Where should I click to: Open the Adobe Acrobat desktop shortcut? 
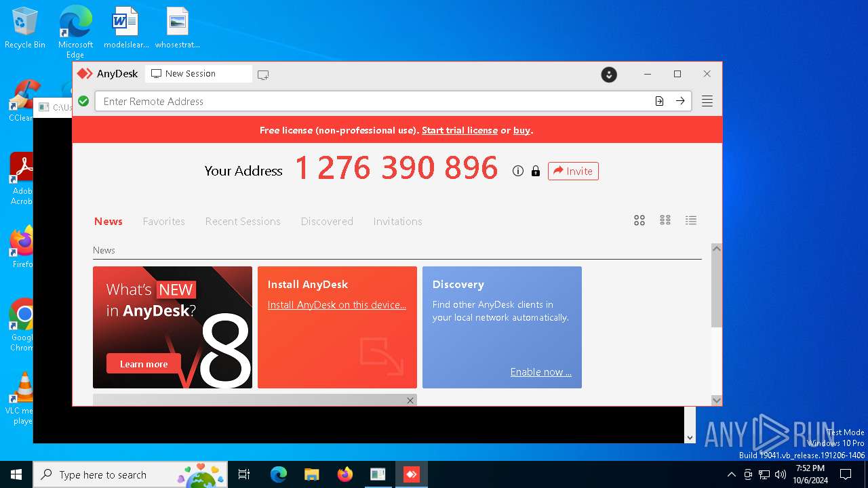coord(22,179)
